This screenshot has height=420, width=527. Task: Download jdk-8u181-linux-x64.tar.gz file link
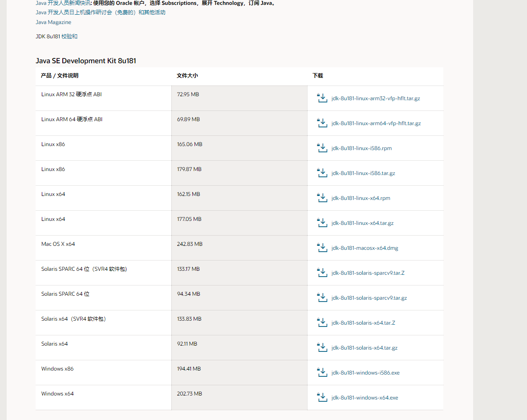point(362,223)
